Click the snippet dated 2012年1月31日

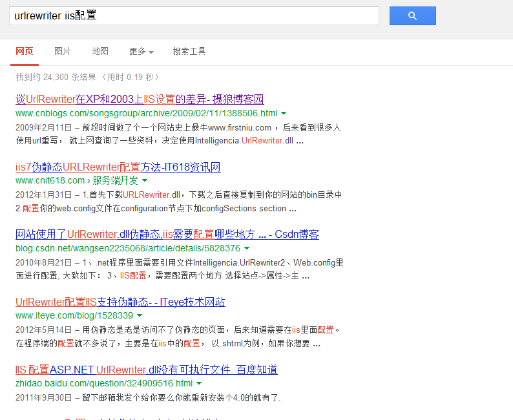178,202
